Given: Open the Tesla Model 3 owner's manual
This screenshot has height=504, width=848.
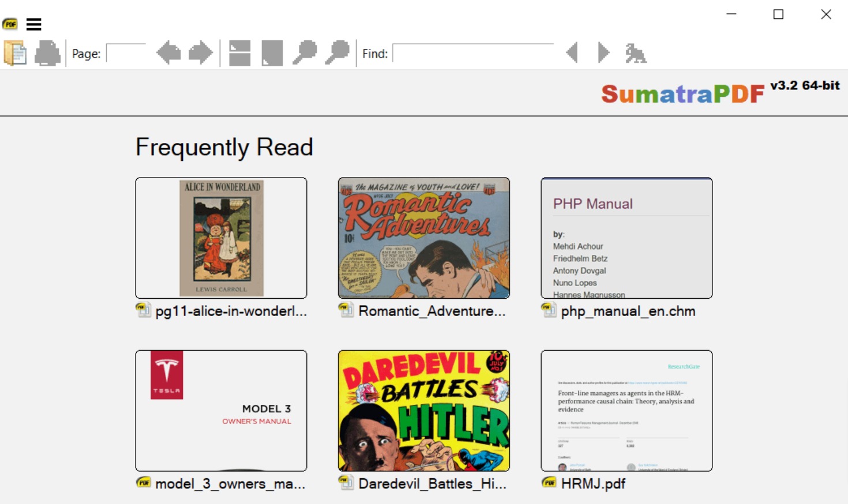Looking at the screenshot, I should click(221, 411).
